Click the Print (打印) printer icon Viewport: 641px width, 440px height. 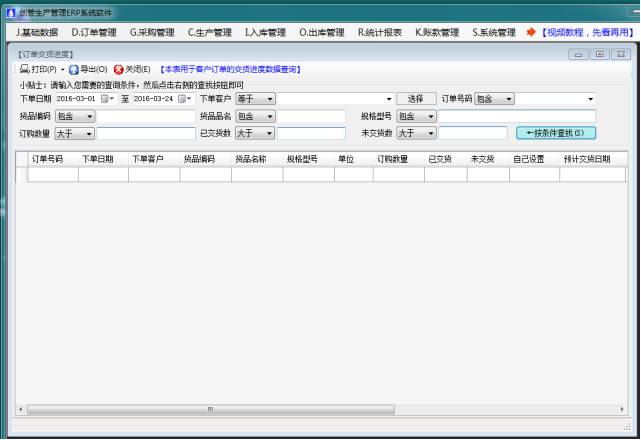25,70
